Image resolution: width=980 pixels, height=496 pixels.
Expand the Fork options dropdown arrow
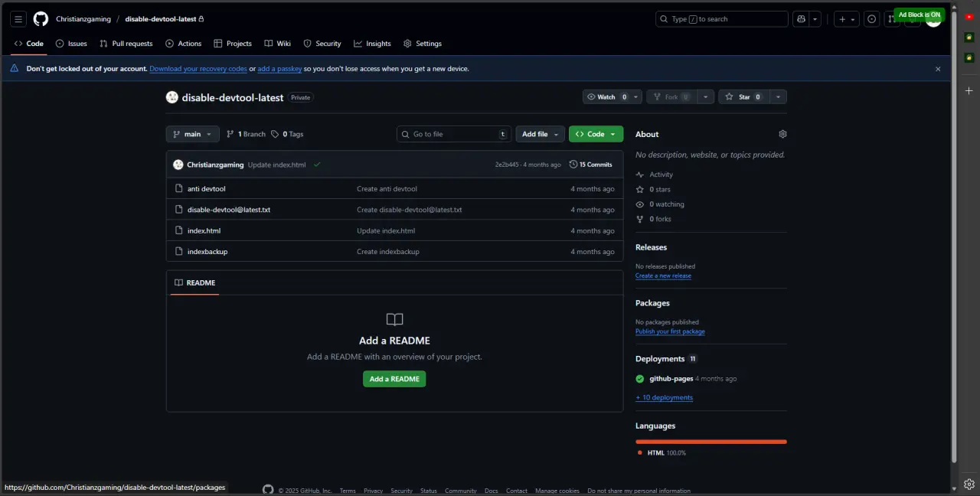tap(706, 97)
